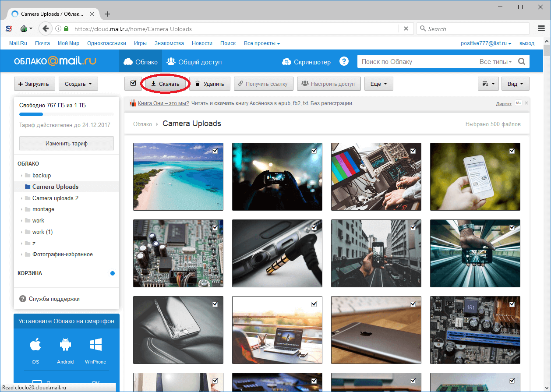Click the Изменить тариф button
The image size is (551, 392).
coord(67,143)
